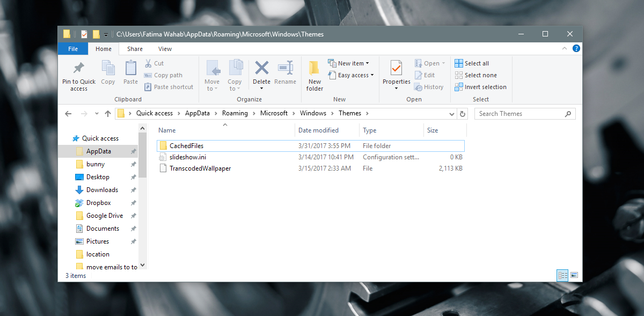Click Invert selection in ribbon
The width and height of the screenshot is (644, 316).
click(x=480, y=87)
